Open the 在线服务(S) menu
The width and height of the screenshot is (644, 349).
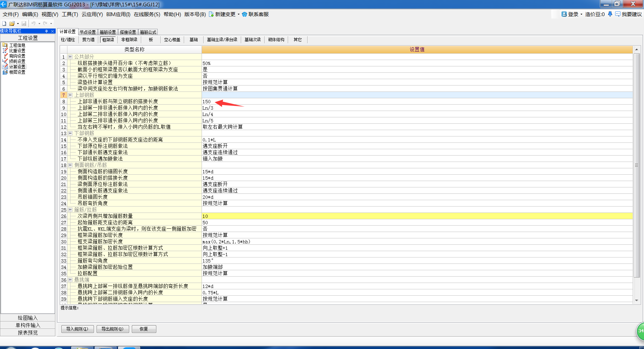(147, 14)
